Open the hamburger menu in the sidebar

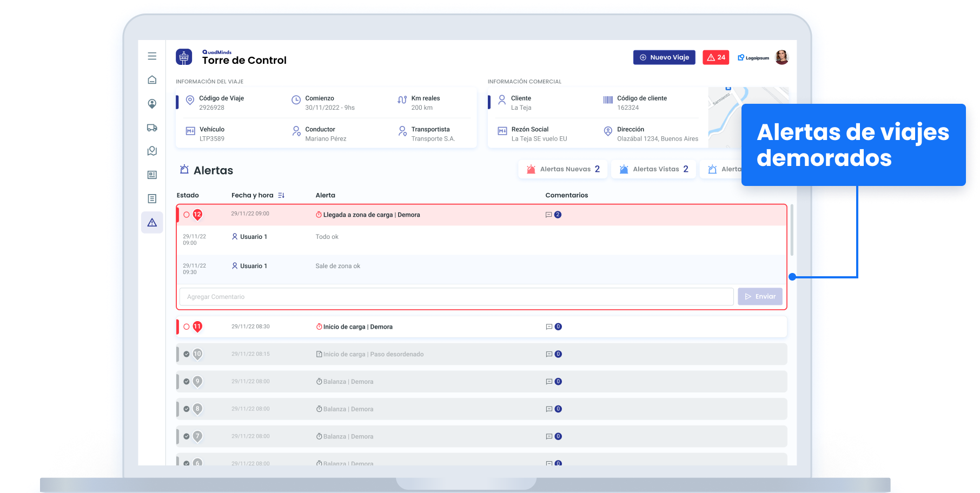click(x=152, y=56)
